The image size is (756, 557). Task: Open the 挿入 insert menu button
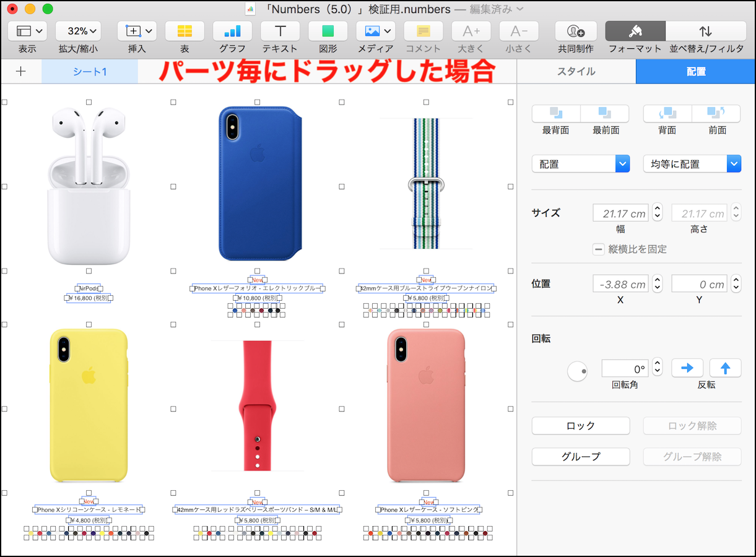(x=137, y=31)
